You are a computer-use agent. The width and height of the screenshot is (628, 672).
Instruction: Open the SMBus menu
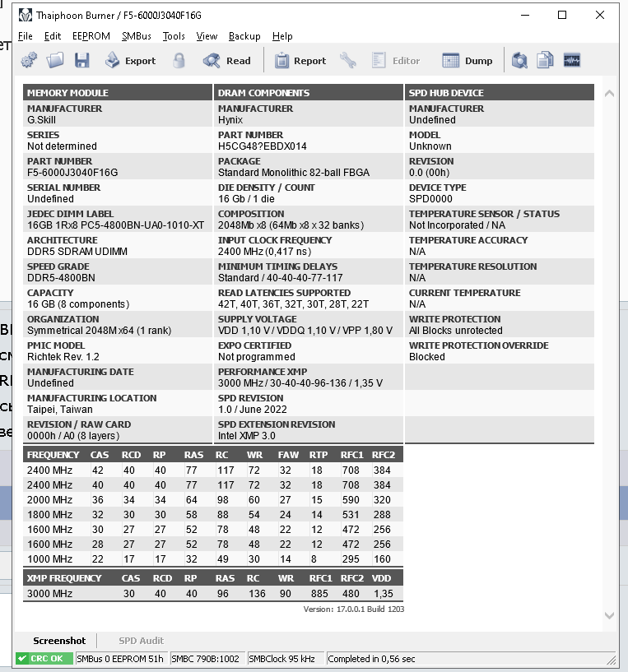click(x=137, y=36)
